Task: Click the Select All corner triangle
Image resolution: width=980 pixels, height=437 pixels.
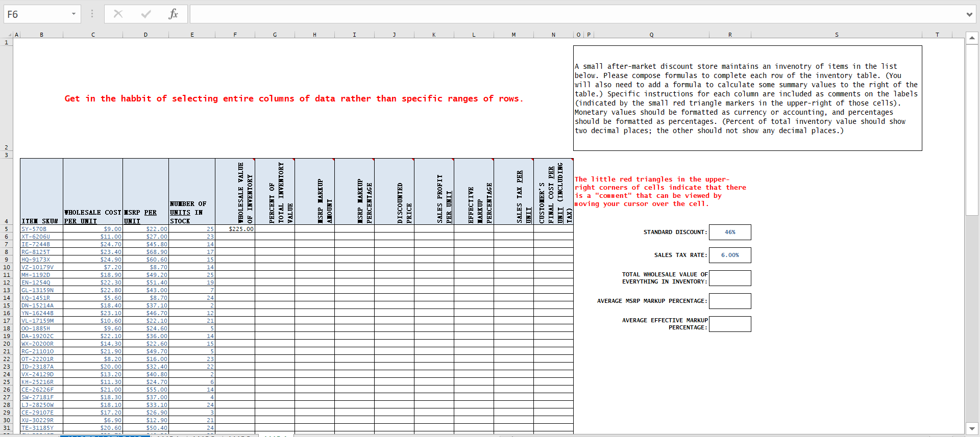Action: [10, 35]
